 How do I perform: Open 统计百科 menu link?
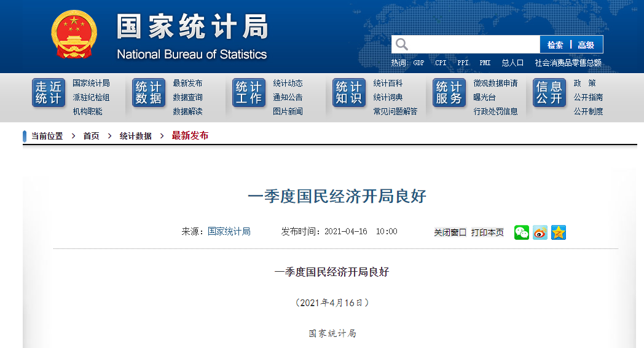tap(388, 83)
